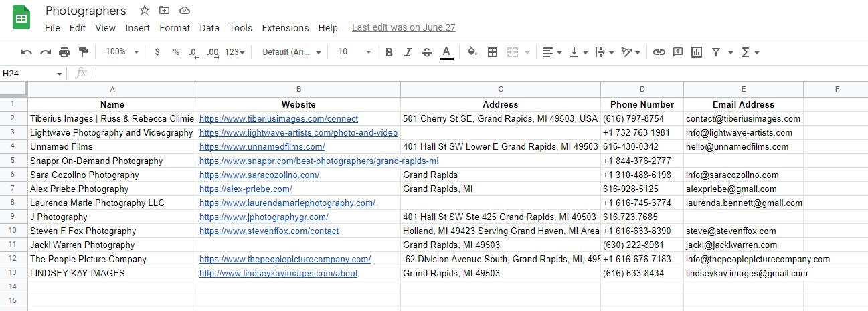Open the Google Sheets home icon
868x311 pixels.
pyautogui.click(x=21, y=18)
